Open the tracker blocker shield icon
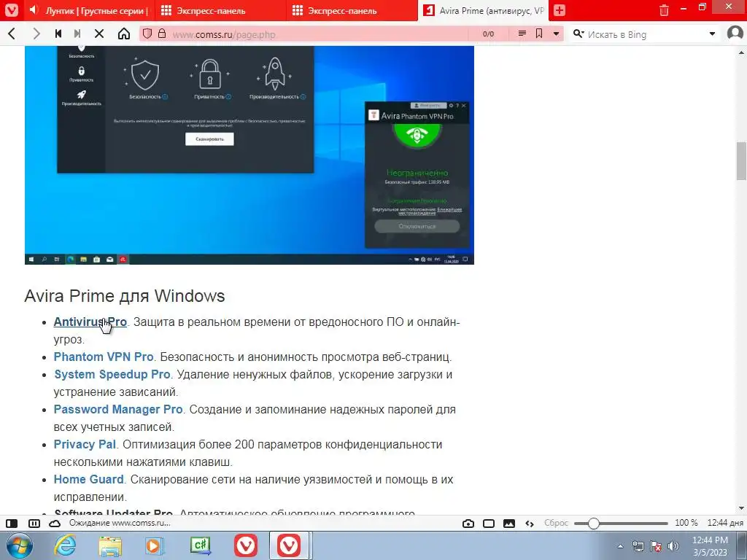This screenshot has height=560, width=747. coord(147,34)
